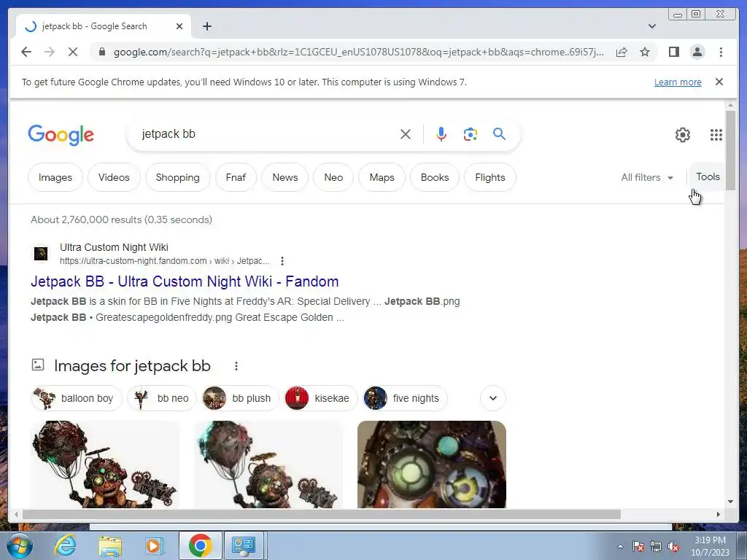Expand more image filter chips
Screen dimensions: 747x560
tap(493, 398)
